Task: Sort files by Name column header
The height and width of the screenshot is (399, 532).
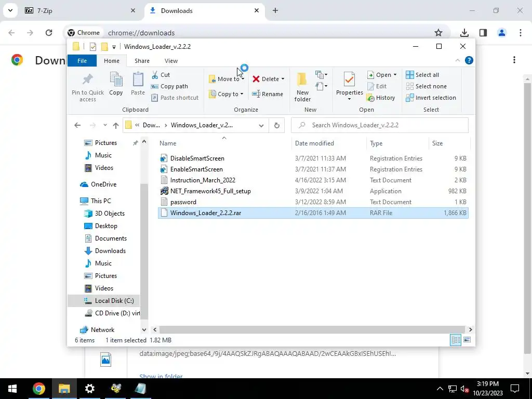Action: [x=223, y=143]
